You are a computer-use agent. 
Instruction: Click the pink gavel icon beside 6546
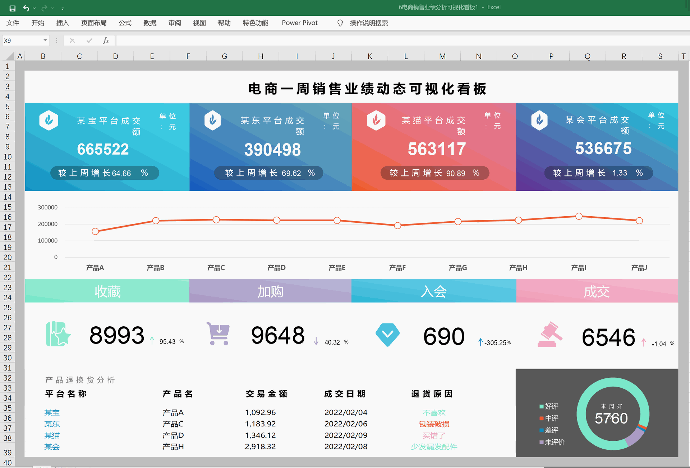click(550, 335)
